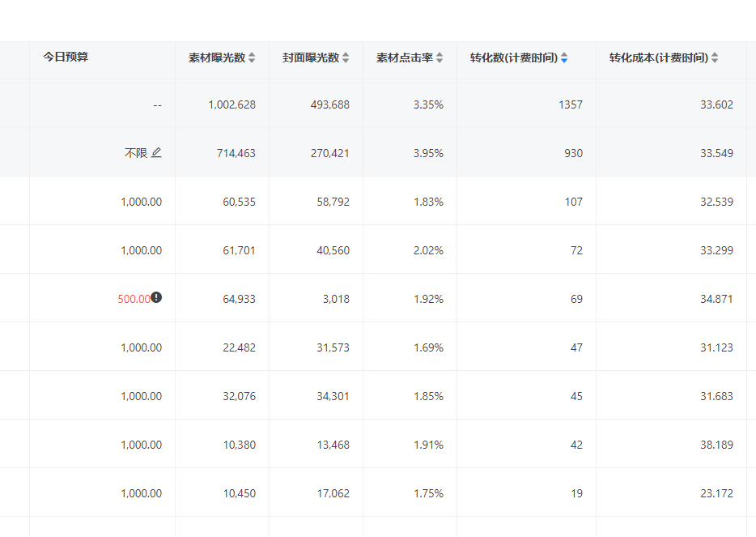Screen dimensions: 756x537
Task: Click the sort arrows beside 封面曝光数
Action: 346,58
